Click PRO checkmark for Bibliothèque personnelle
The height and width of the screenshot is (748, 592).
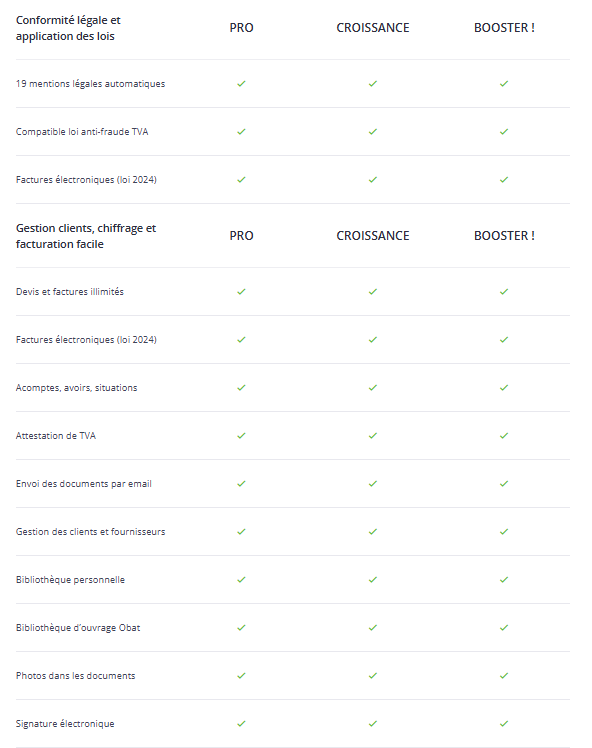pos(241,580)
